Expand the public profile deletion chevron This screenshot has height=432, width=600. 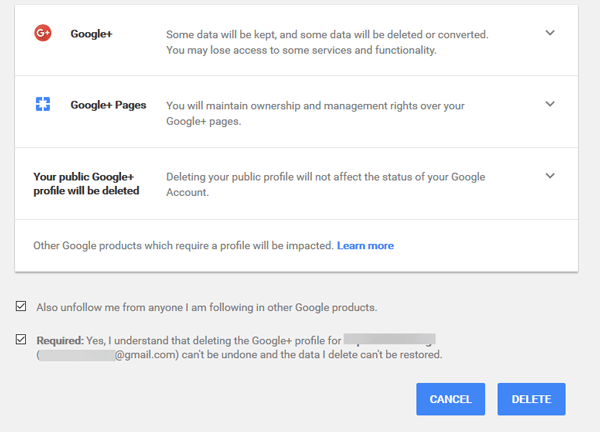(x=550, y=176)
